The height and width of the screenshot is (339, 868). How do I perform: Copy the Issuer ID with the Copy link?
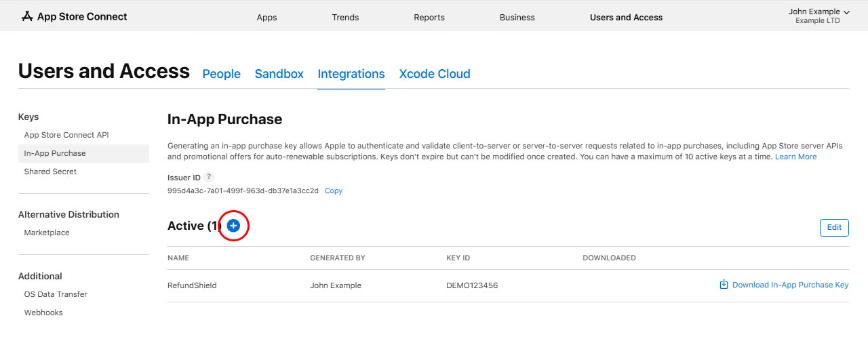click(334, 191)
